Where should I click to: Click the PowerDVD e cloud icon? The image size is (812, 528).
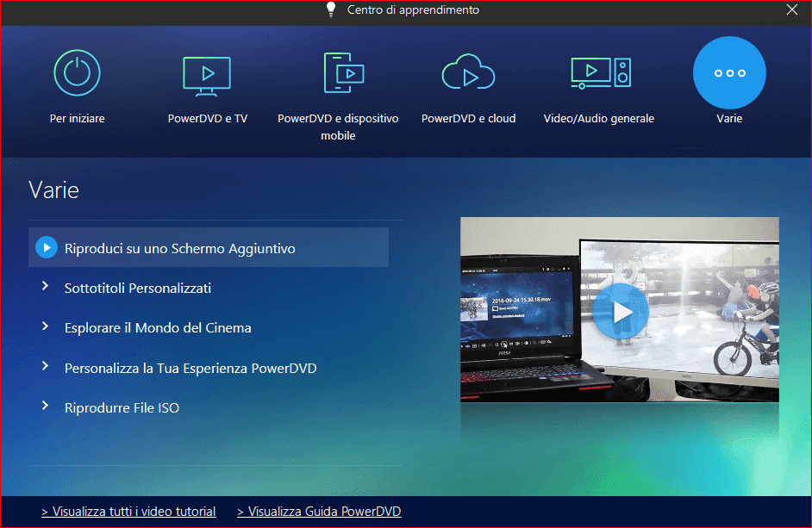tap(468, 73)
